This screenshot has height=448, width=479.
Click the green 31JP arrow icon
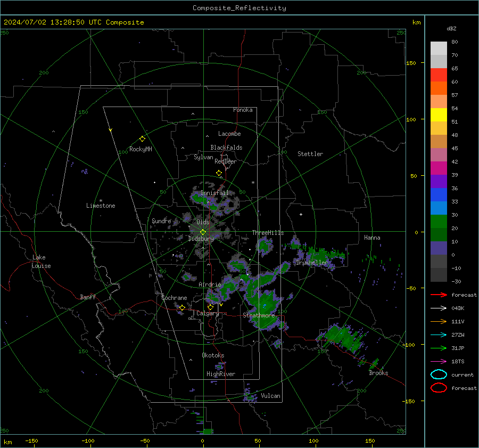tap(439, 348)
